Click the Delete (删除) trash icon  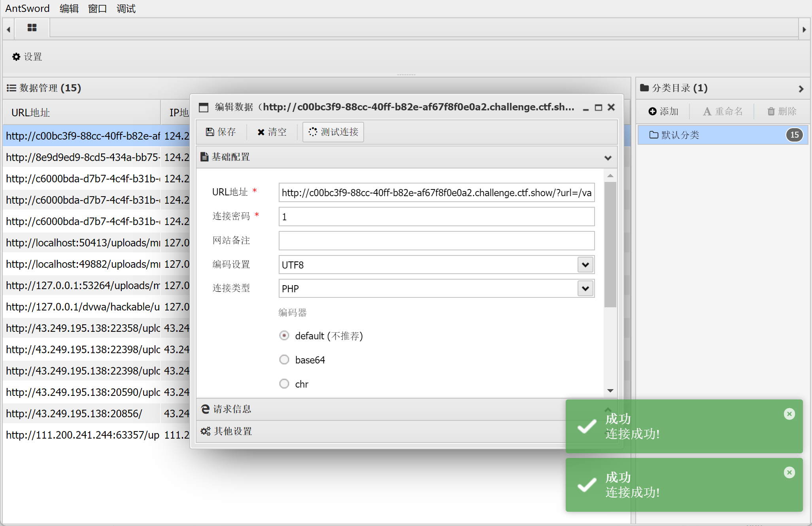pos(771,112)
